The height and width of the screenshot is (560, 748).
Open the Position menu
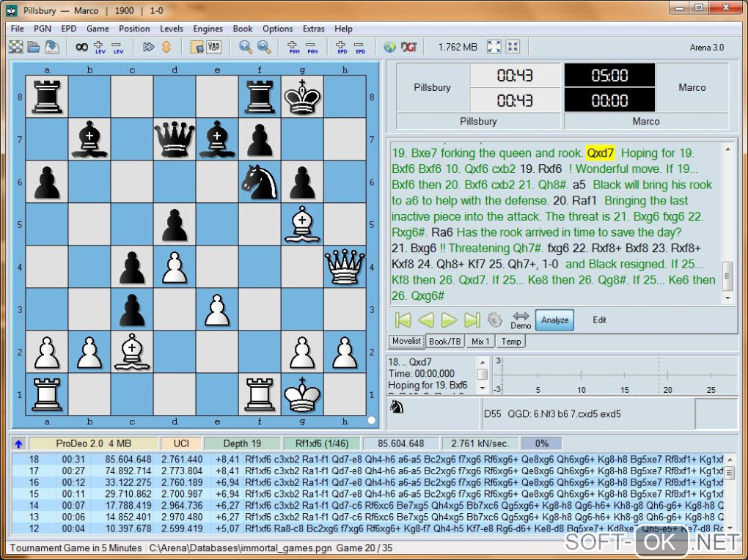pos(134,29)
